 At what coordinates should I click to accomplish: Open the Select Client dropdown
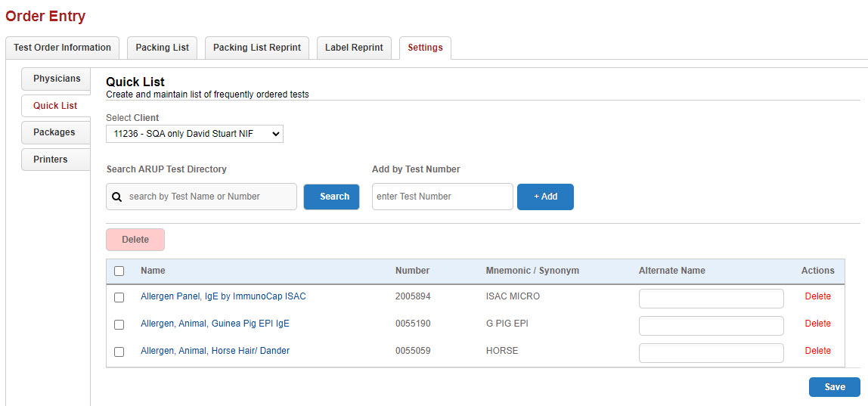[194, 134]
